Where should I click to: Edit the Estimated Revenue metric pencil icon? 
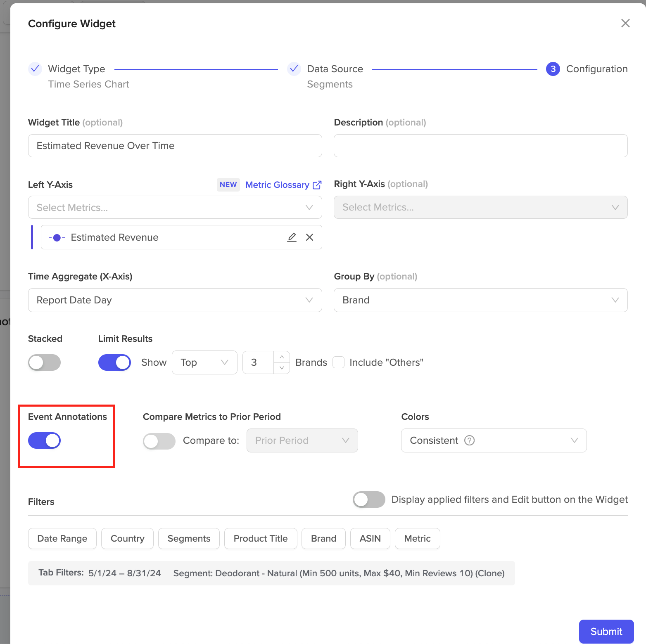pos(292,237)
